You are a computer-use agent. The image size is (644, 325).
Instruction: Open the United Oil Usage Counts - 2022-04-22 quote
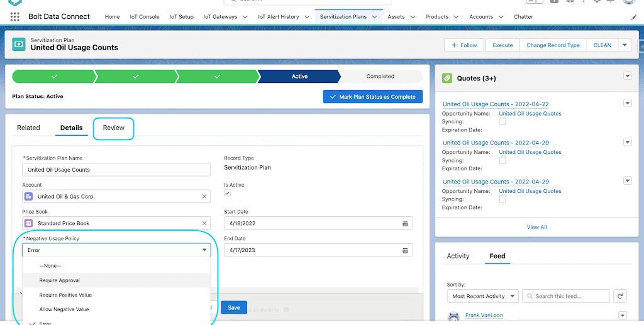(496, 104)
